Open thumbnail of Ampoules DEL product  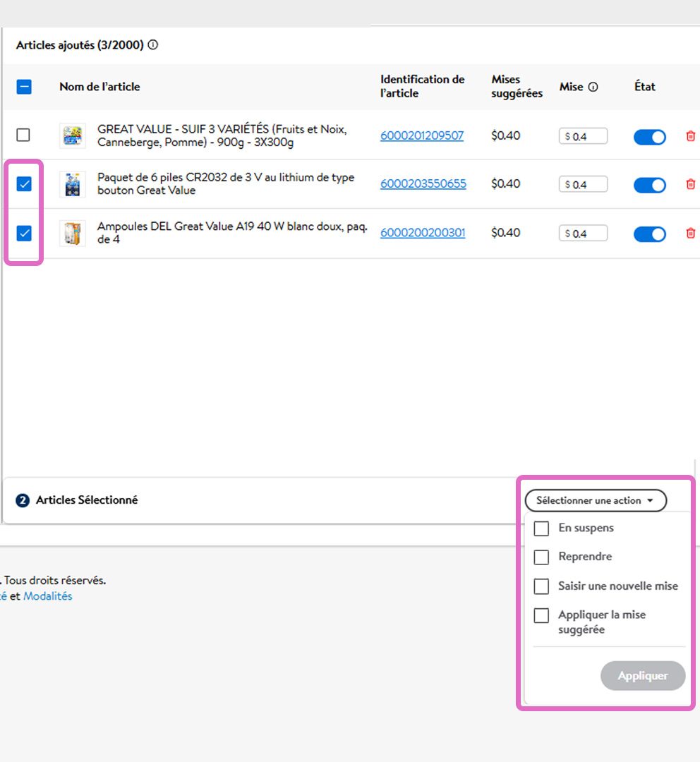point(73,234)
